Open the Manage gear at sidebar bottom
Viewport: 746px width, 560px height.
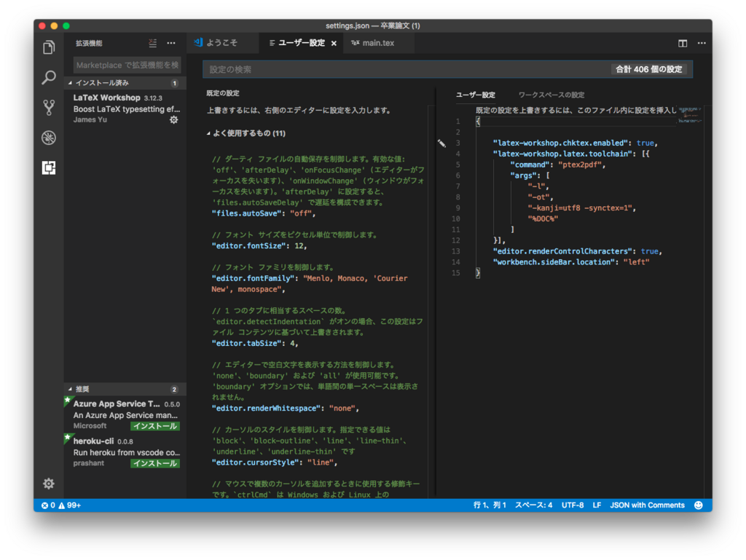coord(49,484)
